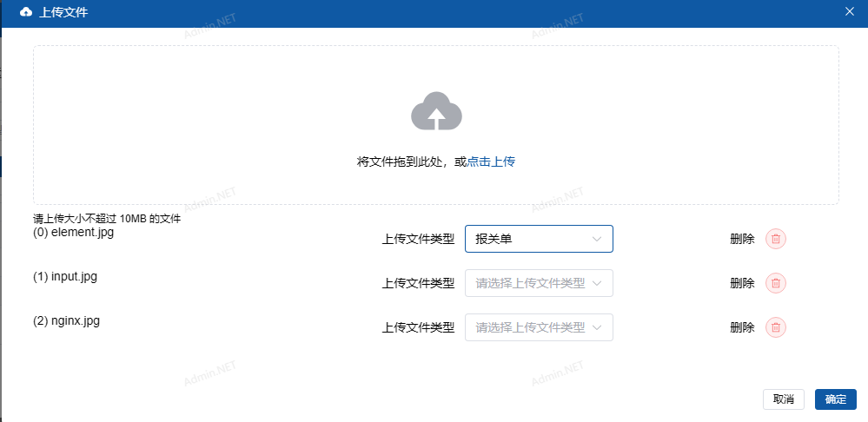Select the file name (1) input.jpg
The height and width of the screenshot is (422, 868).
pos(65,276)
